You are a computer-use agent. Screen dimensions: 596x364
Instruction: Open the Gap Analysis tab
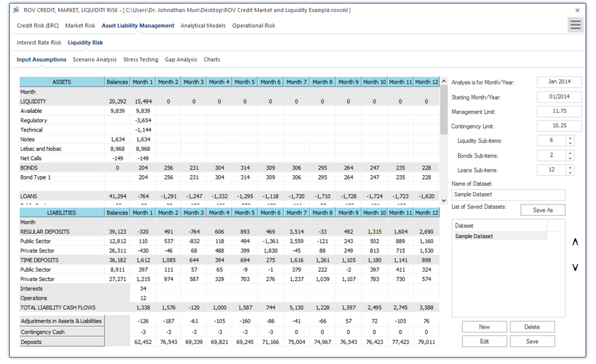tap(181, 59)
